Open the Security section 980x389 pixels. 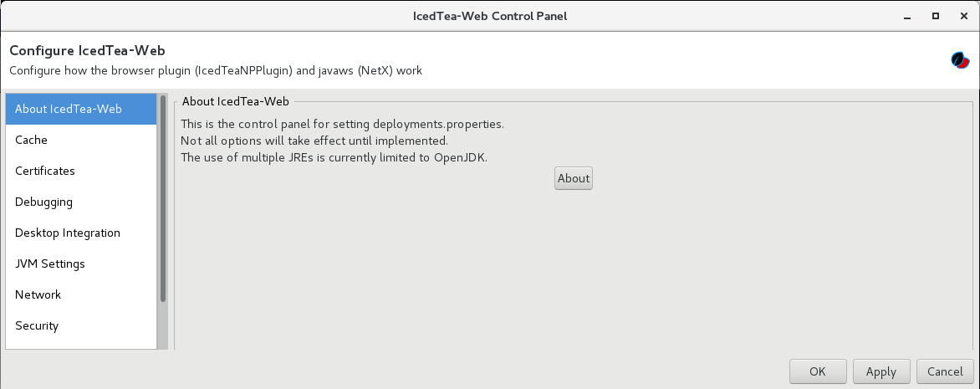pyautogui.click(x=81, y=325)
